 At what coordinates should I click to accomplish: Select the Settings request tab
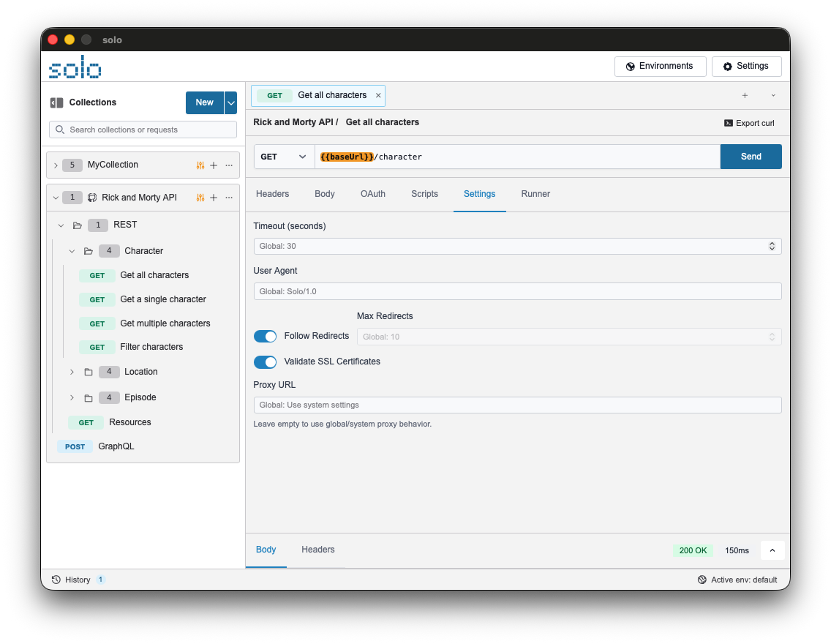[x=480, y=194]
